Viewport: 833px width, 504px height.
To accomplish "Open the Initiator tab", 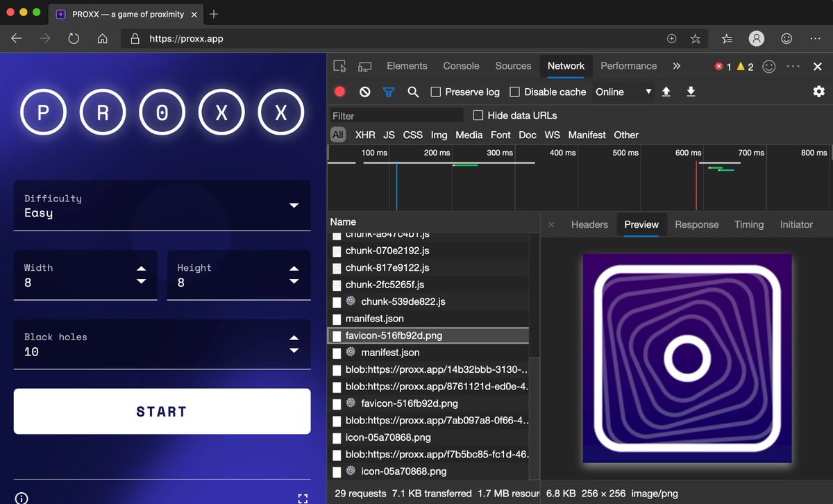I will point(796,225).
